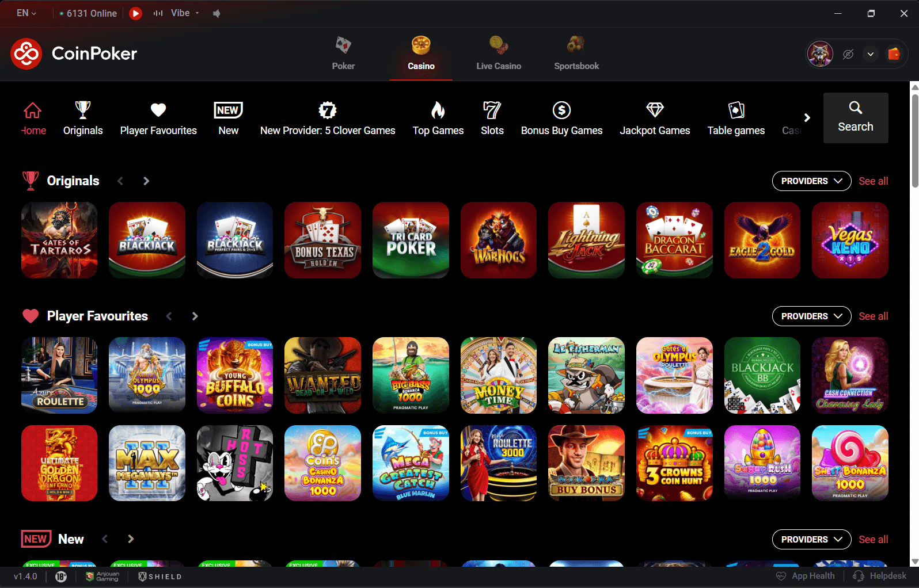This screenshot has width=919, height=588.
Task: Open the New section PROVIDERS dropdown
Action: pos(811,539)
